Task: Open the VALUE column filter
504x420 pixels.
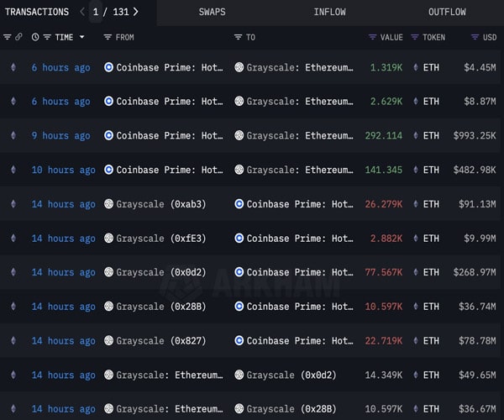Action: tap(372, 37)
